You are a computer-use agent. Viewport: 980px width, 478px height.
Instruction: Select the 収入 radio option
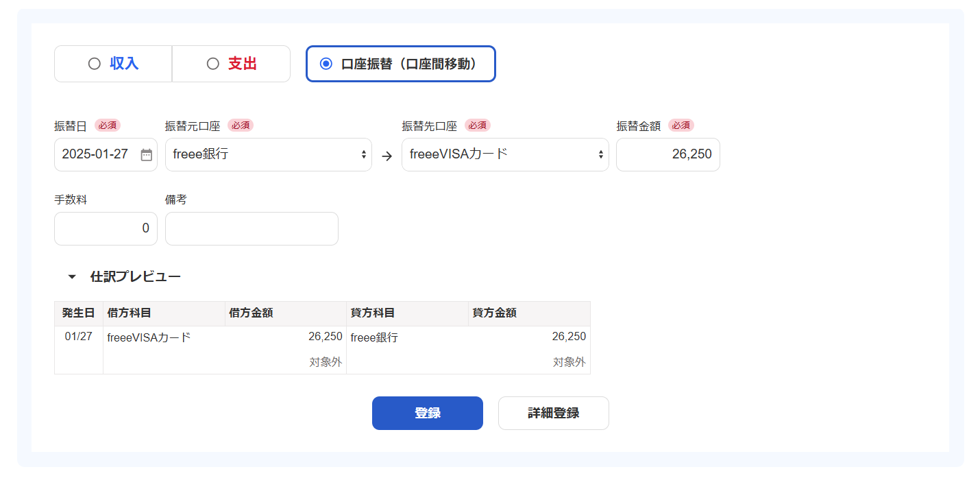(113, 64)
